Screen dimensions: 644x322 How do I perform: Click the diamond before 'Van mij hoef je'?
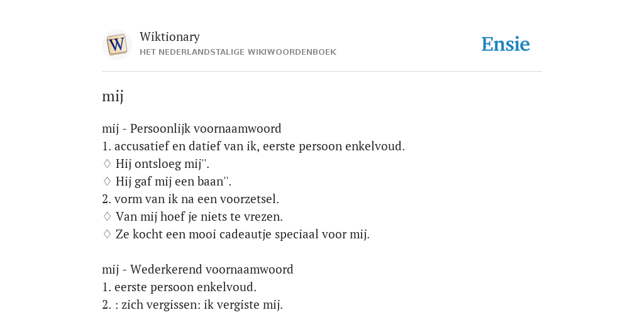(x=107, y=217)
